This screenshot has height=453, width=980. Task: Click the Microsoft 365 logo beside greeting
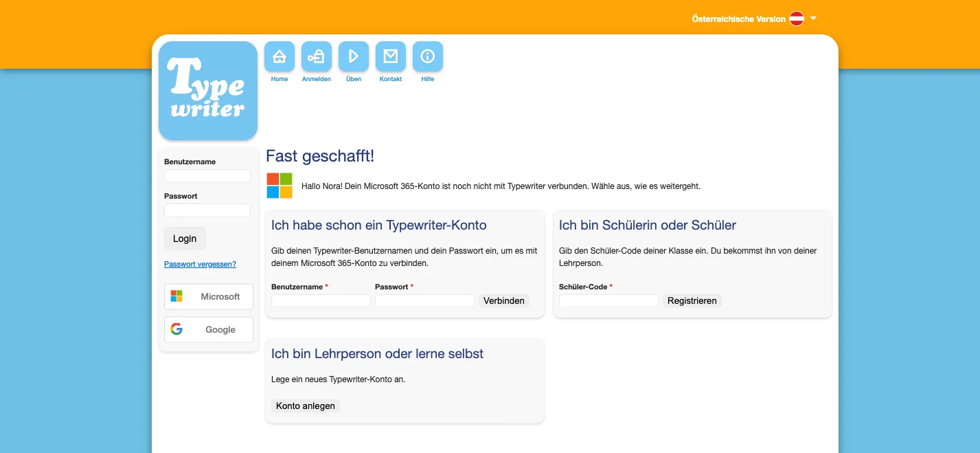tap(280, 186)
